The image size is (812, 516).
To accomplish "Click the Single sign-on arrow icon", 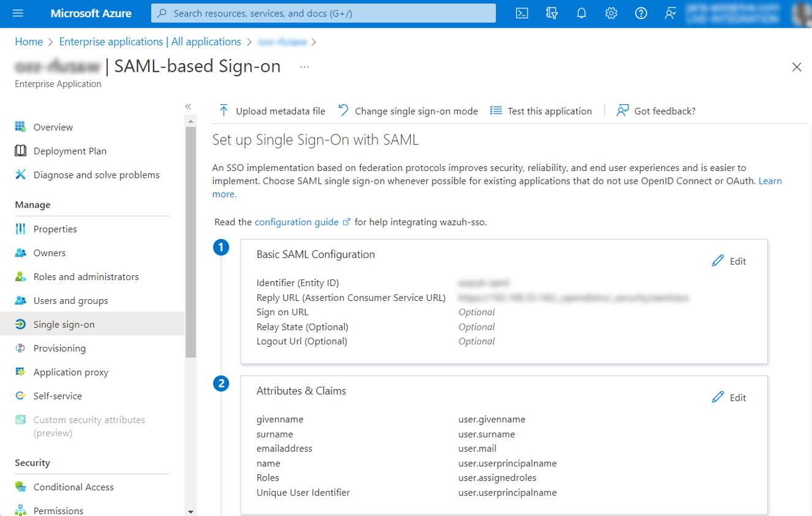I will pos(20,324).
